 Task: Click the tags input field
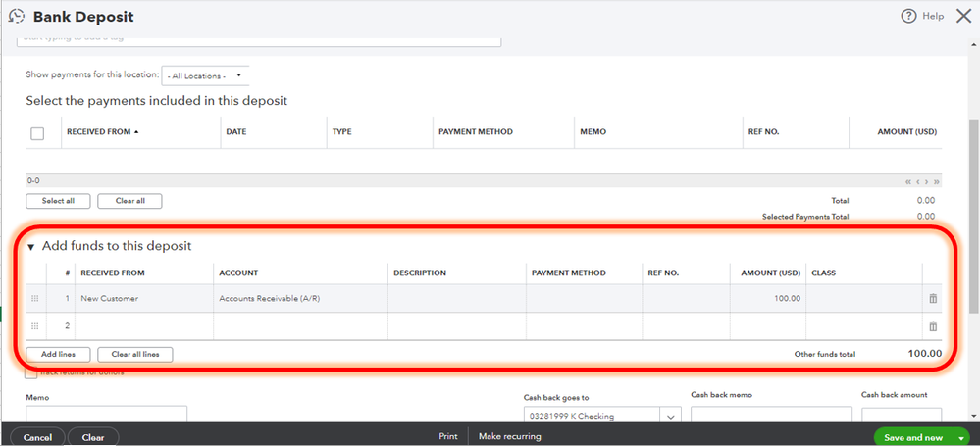(x=259, y=40)
